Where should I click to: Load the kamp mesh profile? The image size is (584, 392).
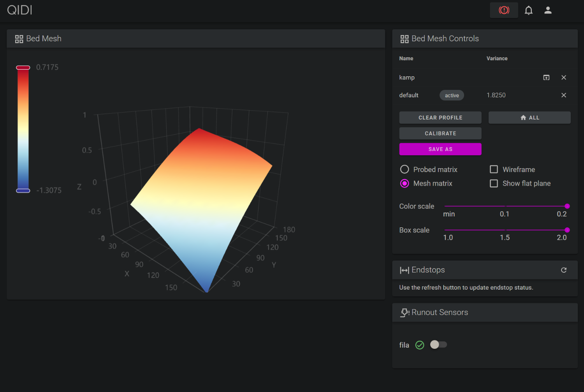[x=546, y=77]
